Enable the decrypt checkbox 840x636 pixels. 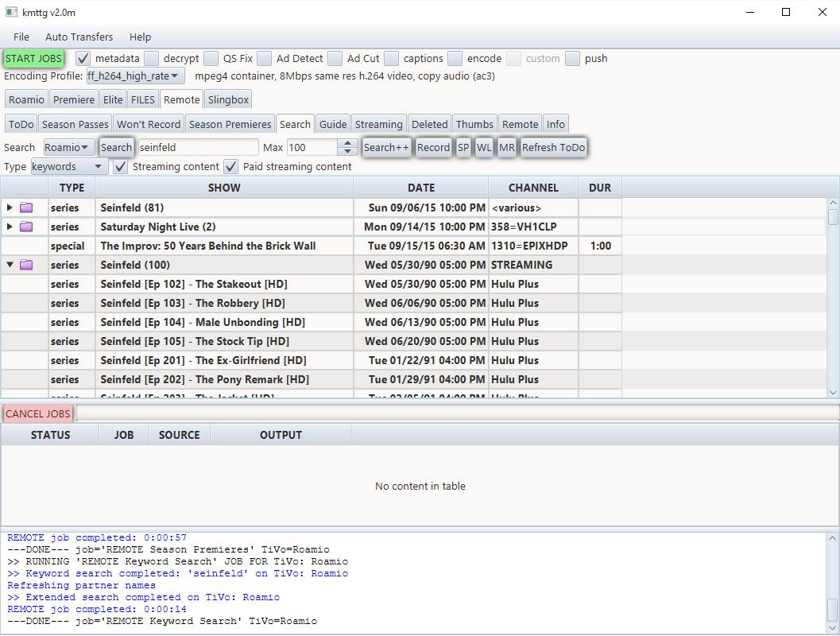(x=152, y=58)
